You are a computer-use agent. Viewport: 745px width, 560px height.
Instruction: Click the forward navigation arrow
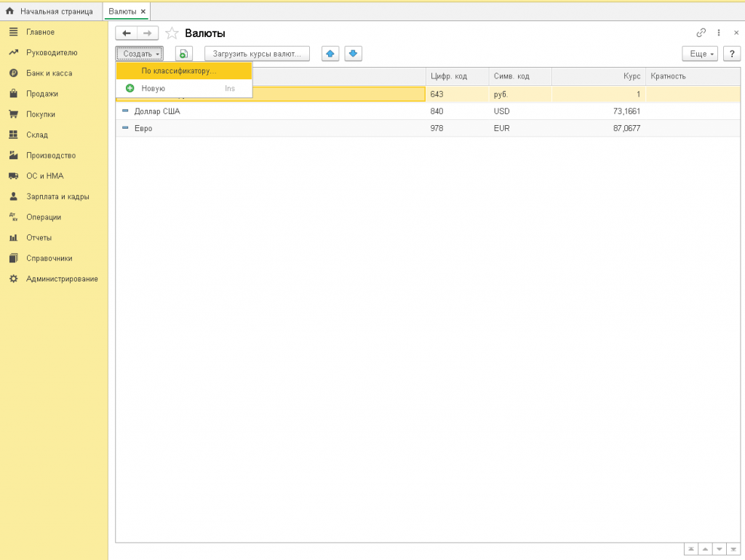pyautogui.click(x=148, y=33)
